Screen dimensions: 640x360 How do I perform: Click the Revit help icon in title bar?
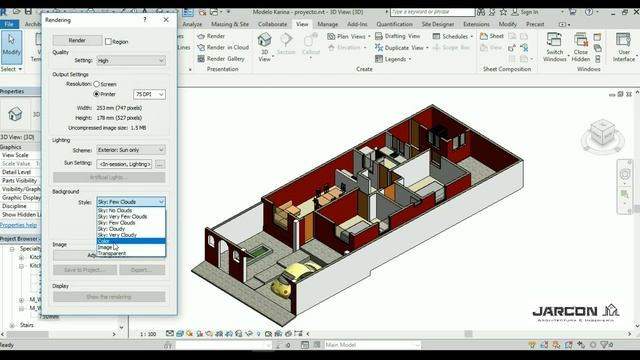(589, 12)
